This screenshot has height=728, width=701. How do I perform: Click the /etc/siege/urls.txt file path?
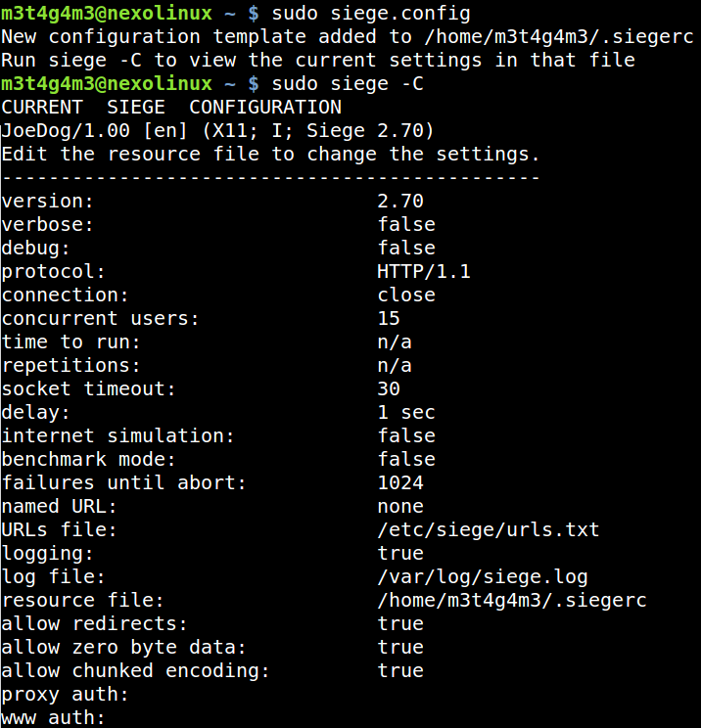pos(488,529)
